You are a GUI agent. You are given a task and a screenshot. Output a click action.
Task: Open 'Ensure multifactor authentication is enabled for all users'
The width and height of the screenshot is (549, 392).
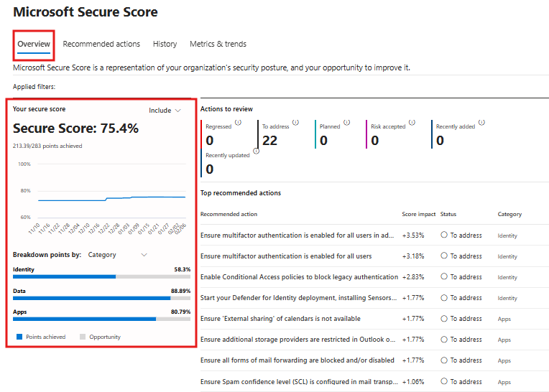click(286, 256)
